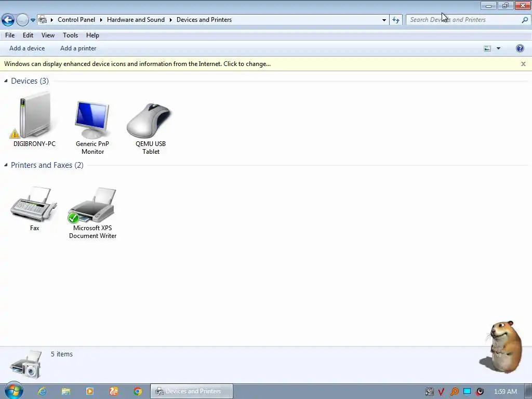Change your view icon button
Image resolution: width=532 pixels, height=399 pixels.
point(487,48)
